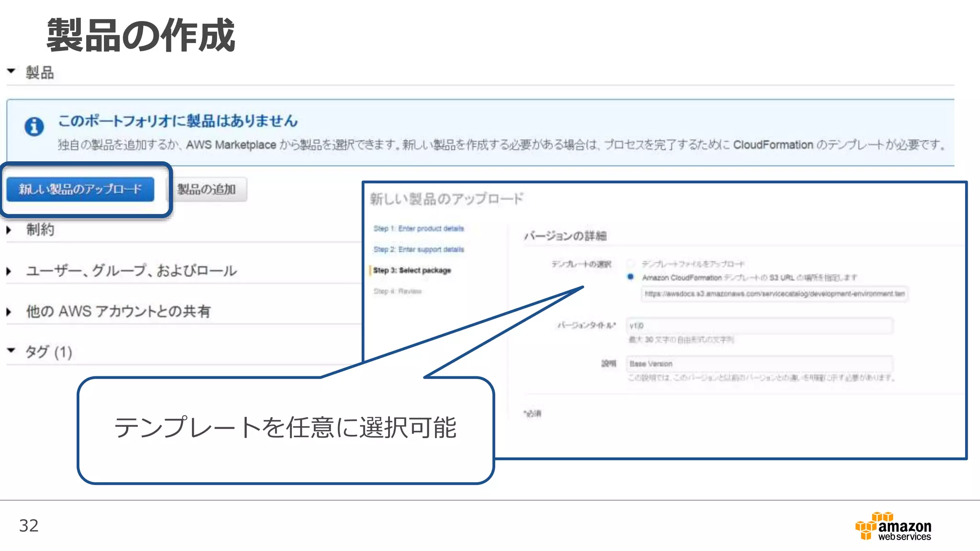Collapse the タグ (1) section
Image resolution: width=980 pixels, height=551 pixels.
coord(11,351)
